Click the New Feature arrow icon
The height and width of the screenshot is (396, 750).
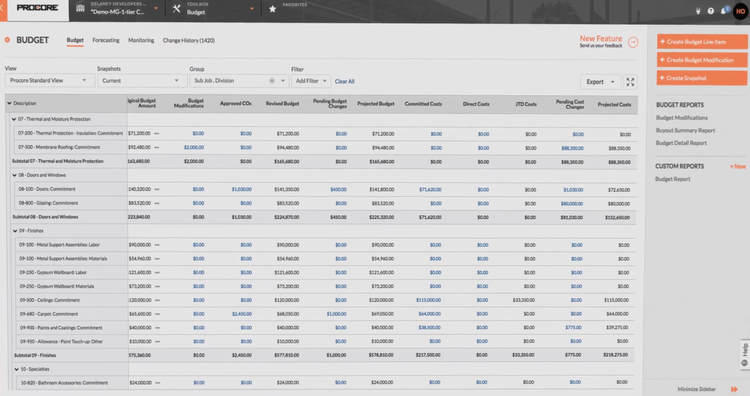coord(633,42)
